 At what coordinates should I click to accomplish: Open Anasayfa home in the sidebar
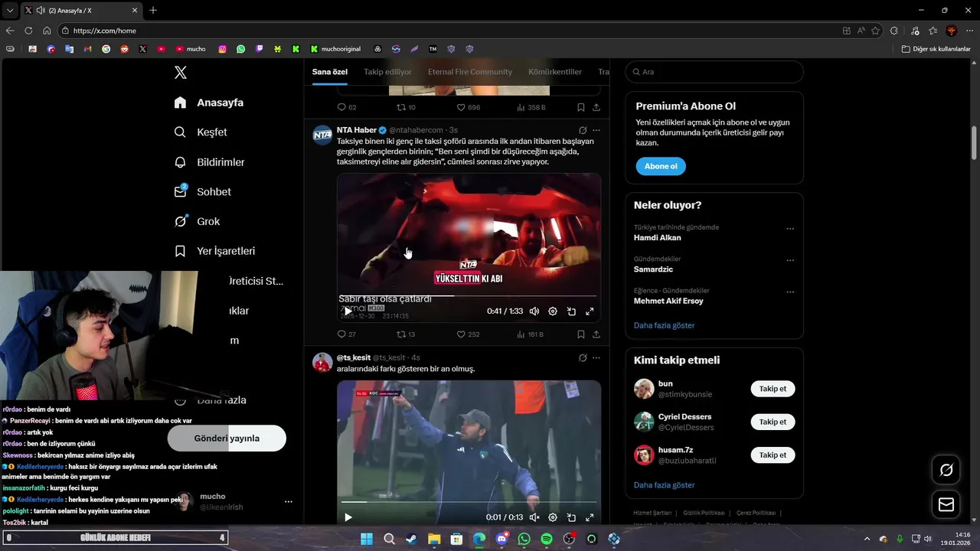(209, 103)
